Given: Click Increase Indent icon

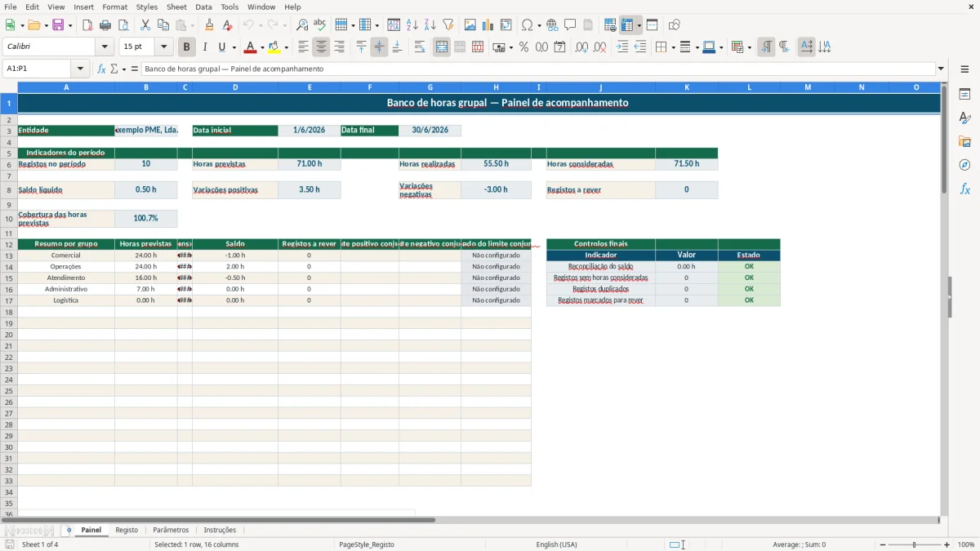Looking at the screenshot, I should [622, 47].
